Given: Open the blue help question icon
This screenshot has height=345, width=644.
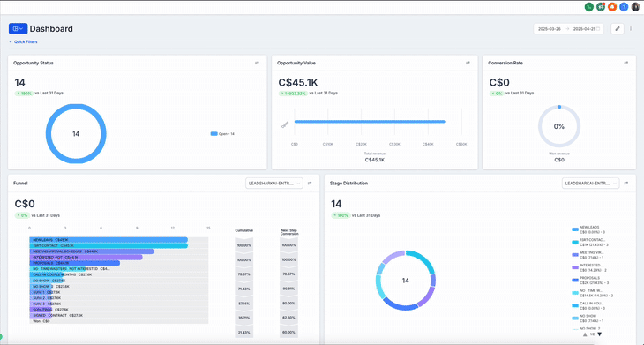Looking at the screenshot, I should tap(624, 7).
